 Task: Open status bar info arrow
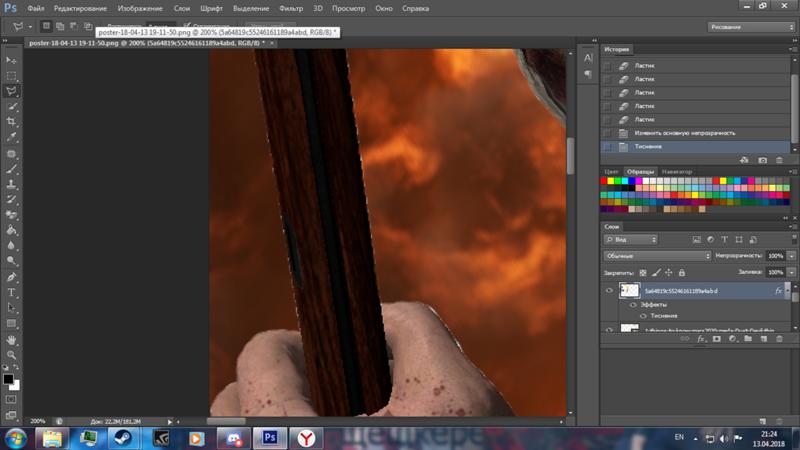[x=170, y=422]
